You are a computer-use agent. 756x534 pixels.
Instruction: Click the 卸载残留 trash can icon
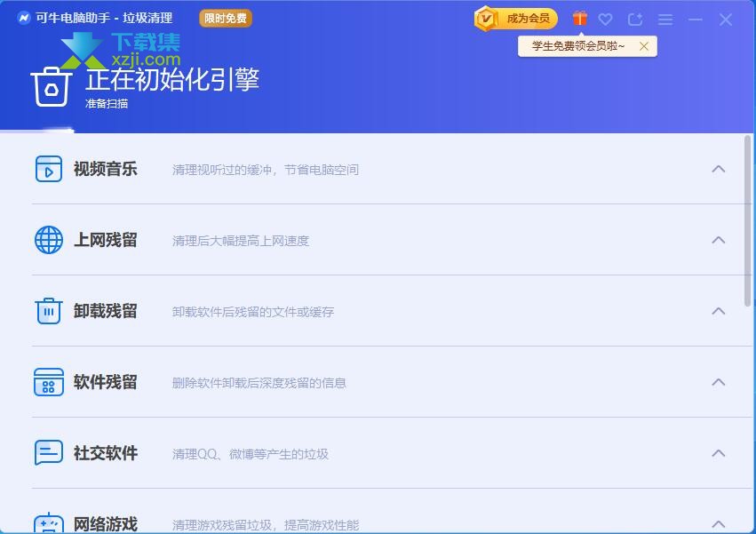[49, 311]
